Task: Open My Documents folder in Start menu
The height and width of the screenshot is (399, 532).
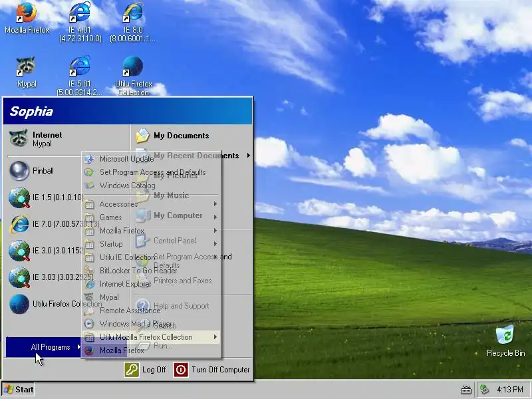Action: (192, 136)
